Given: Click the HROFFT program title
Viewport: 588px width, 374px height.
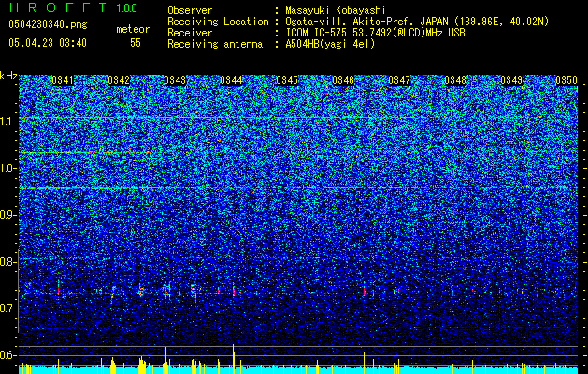Looking at the screenshot, I should coord(58,7).
